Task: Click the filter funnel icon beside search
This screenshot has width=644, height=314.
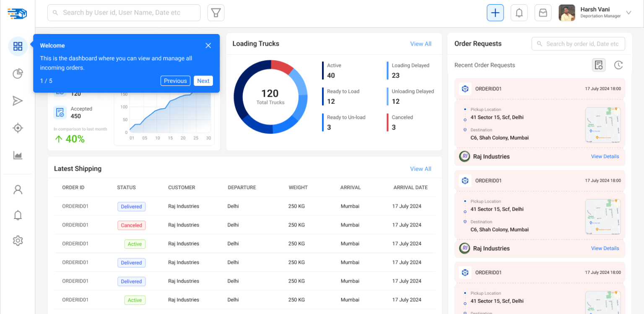Action: (x=216, y=13)
